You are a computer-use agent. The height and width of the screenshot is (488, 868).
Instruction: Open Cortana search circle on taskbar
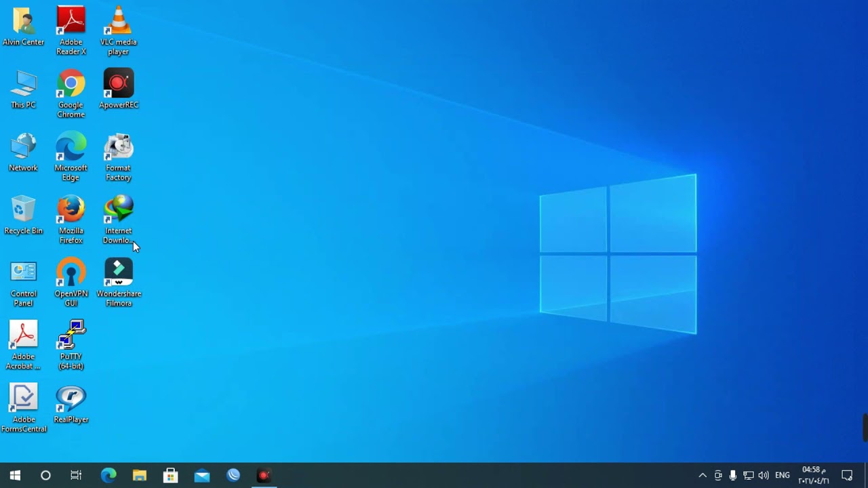coord(45,475)
